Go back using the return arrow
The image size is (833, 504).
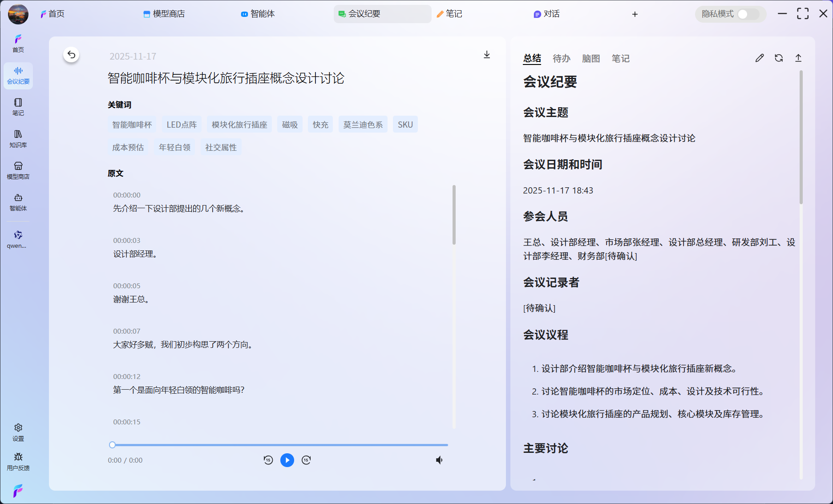(x=71, y=54)
